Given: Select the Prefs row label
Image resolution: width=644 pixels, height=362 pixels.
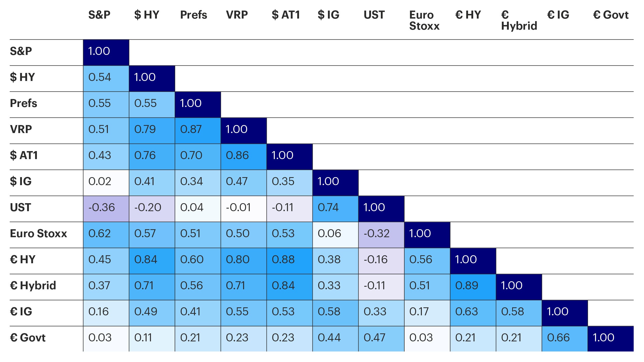Looking at the screenshot, I should coord(23,103).
